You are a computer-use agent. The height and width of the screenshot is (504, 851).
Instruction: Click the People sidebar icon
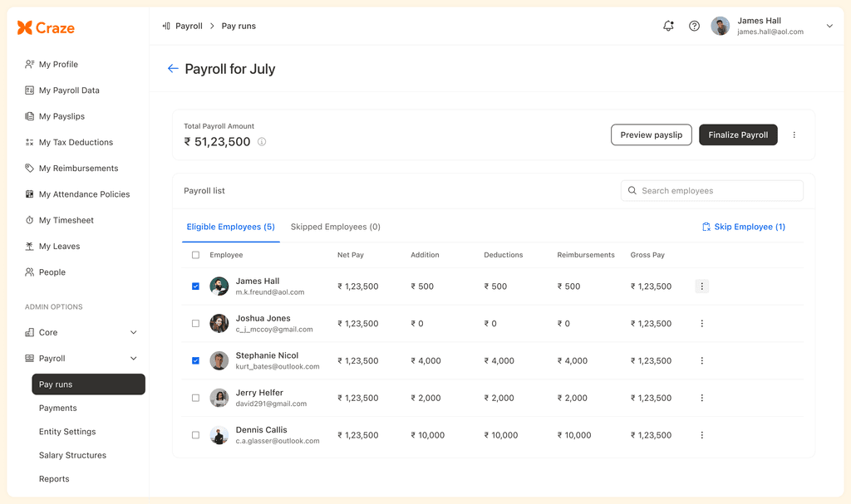29,272
